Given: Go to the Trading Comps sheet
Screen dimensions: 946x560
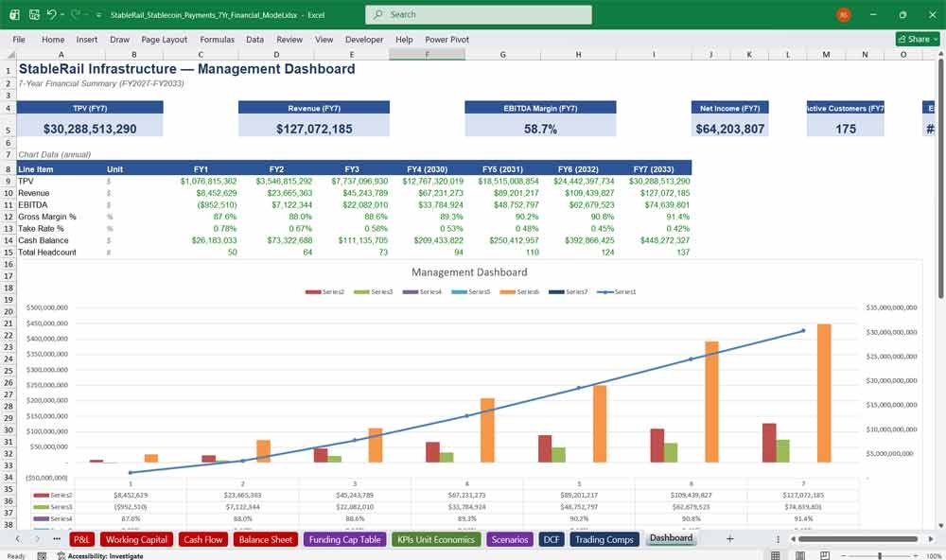Looking at the screenshot, I should [604, 539].
